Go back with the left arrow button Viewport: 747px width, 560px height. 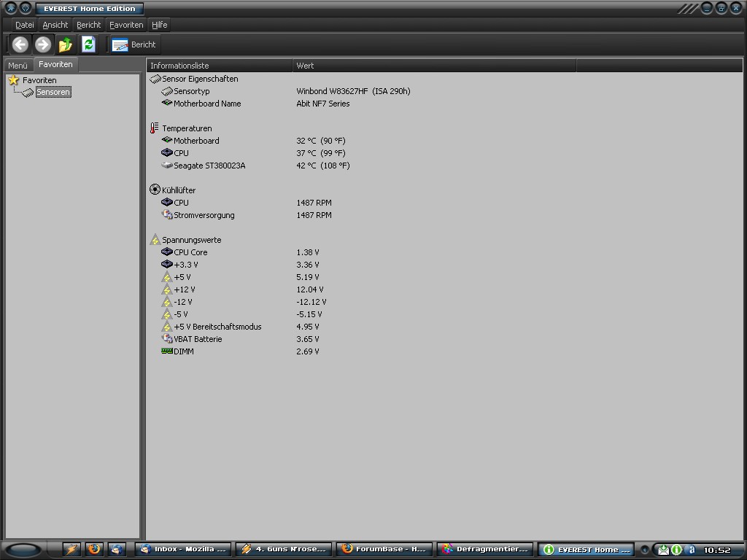click(20, 44)
